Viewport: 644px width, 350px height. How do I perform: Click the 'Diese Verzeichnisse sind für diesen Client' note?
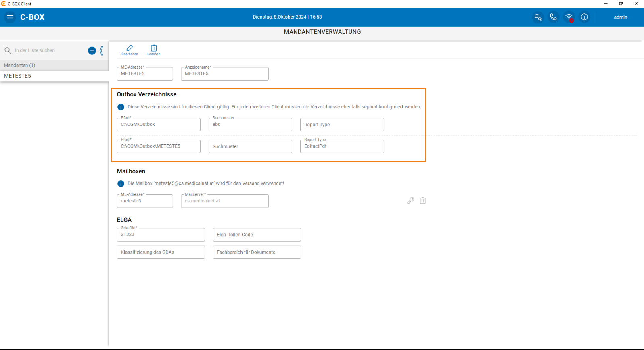pos(274,107)
